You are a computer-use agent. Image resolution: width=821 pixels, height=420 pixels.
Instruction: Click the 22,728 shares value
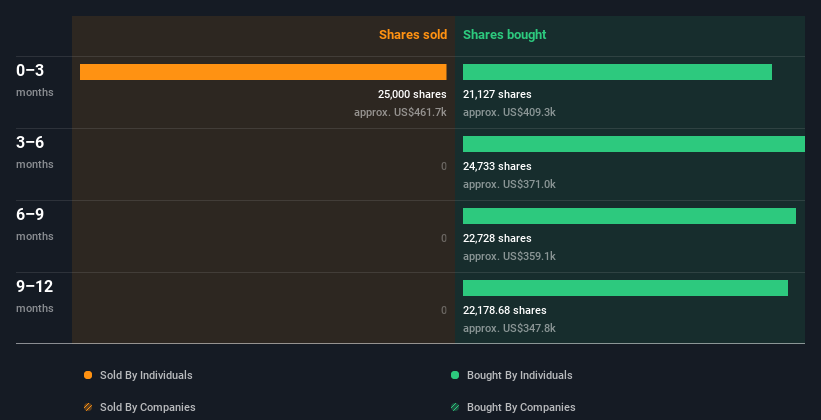point(497,238)
